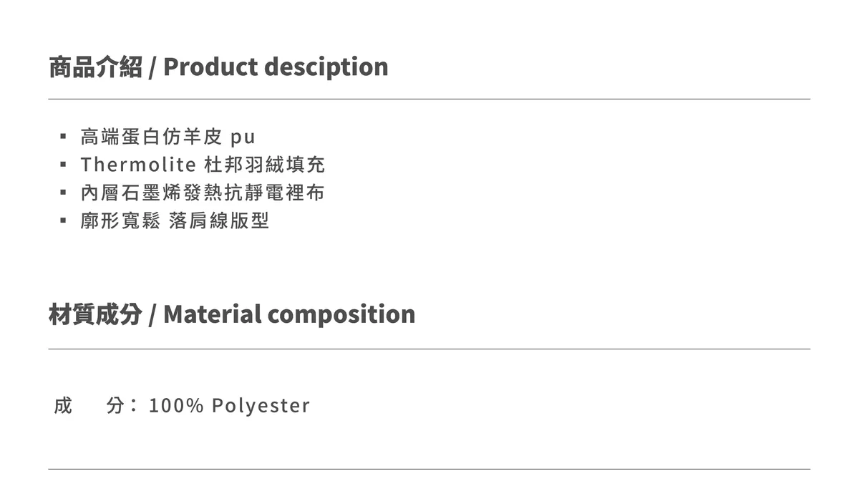Click the bullet before 內層石墨烯發熱抗靜電裡布
Screen dimensions: 859x504
point(64,193)
